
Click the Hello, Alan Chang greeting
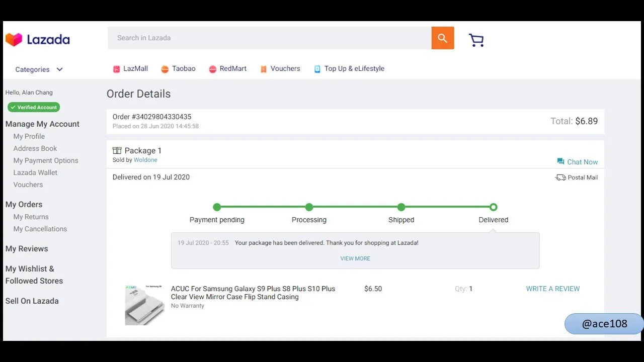pos(29,93)
